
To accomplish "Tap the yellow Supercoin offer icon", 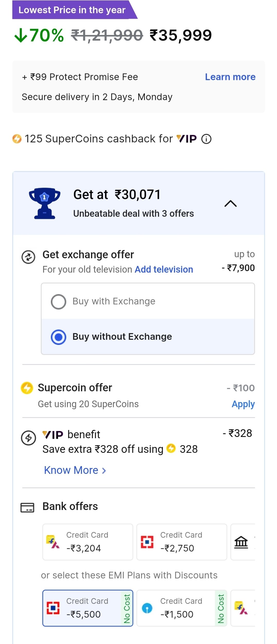I will pyautogui.click(x=27, y=388).
